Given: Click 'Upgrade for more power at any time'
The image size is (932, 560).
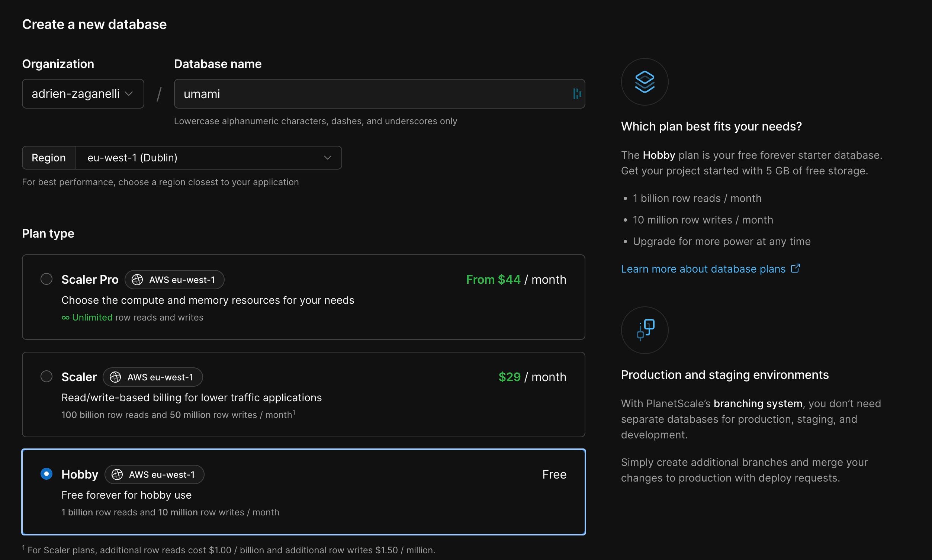Looking at the screenshot, I should [x=722, y=241].
